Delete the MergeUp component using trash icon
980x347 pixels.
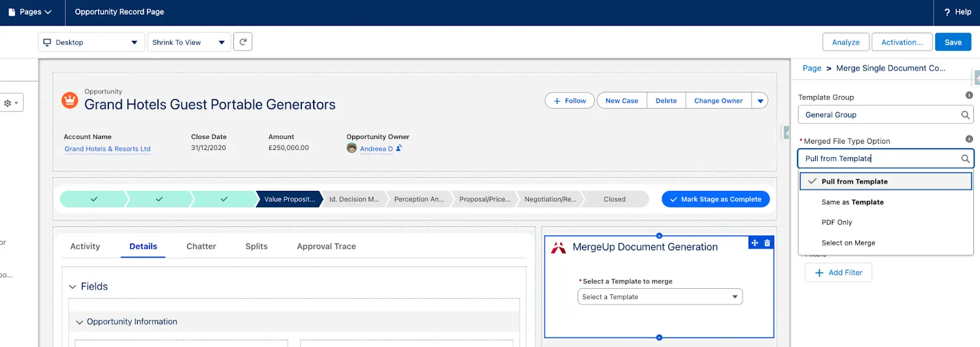767,243
